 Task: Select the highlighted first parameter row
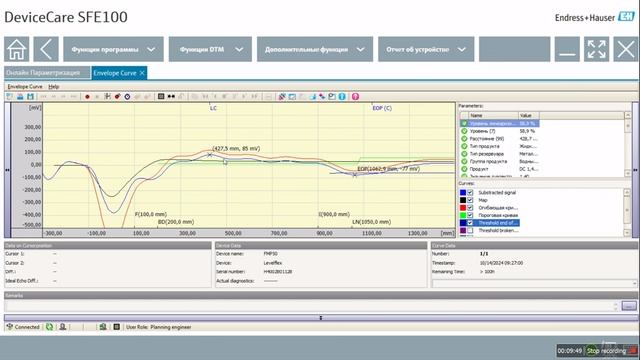[x=500, y=123]
